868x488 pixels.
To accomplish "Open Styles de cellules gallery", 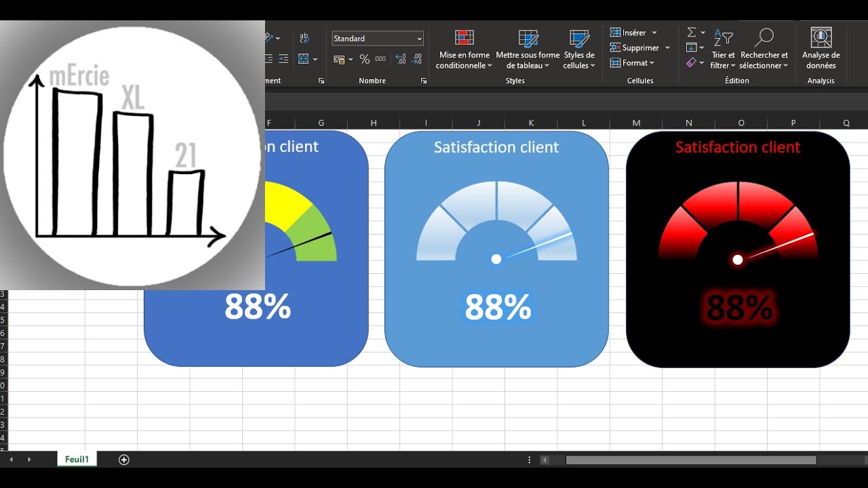I will [x=579, y=49].
